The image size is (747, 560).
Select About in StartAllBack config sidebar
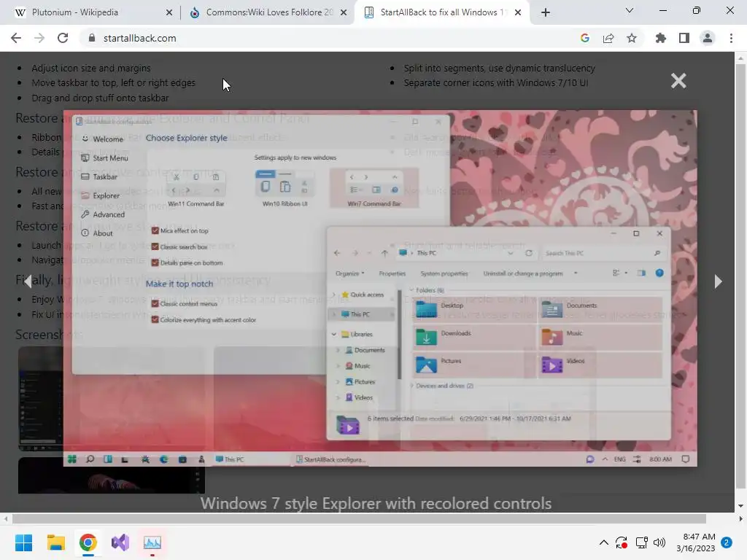[x=97, y=233]
